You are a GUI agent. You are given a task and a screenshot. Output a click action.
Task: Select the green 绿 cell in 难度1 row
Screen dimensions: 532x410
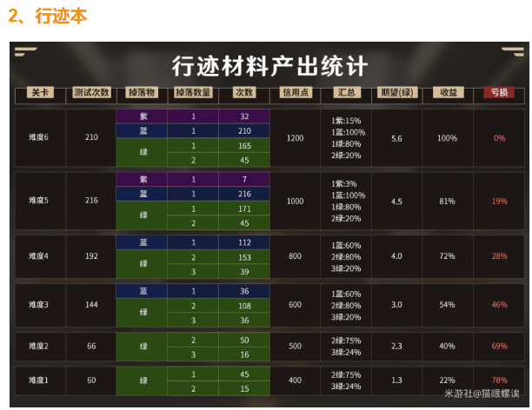[x=143, y=380]
